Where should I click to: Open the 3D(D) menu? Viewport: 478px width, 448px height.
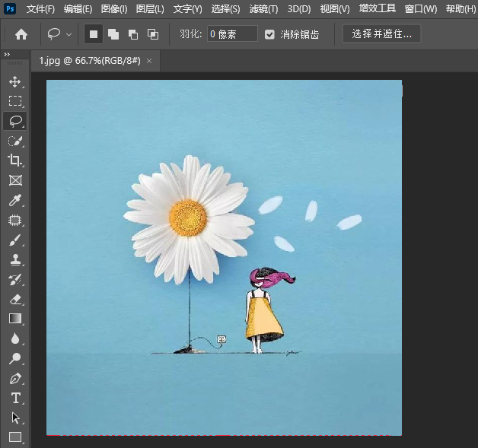299,9
